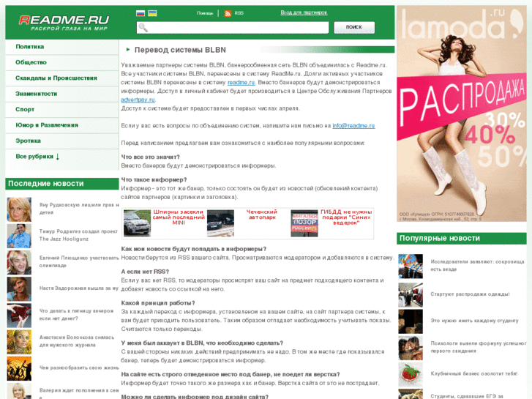Open Евгений Плющенко олимпиада news link
The image size is (532, 399).
point(79,261)
